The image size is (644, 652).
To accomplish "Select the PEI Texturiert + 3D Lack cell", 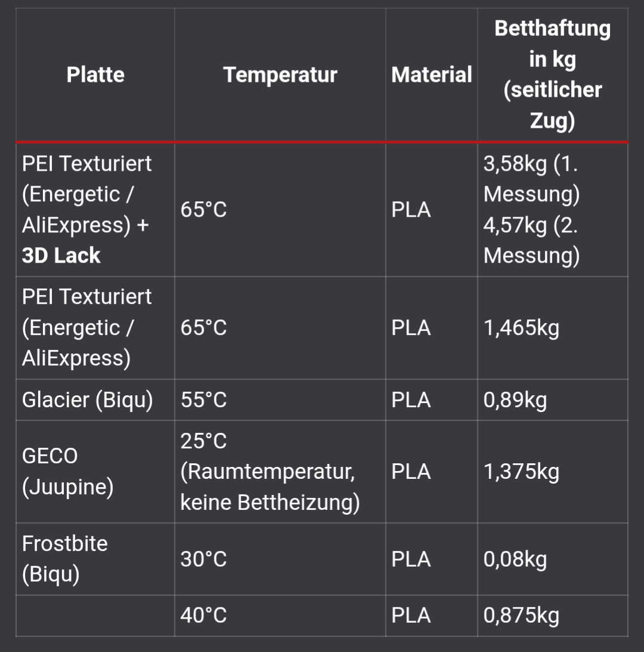I will (87, 210).
